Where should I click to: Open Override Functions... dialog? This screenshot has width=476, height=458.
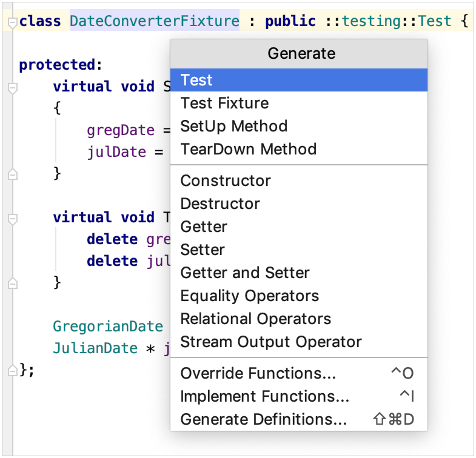(299, 373)
